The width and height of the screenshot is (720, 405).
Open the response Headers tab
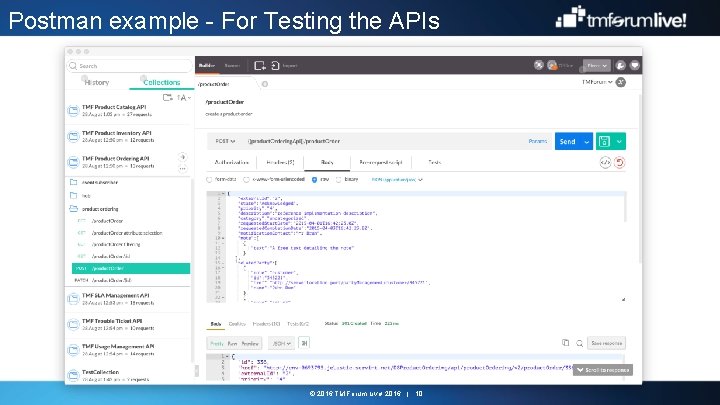(x=266, y=324)
